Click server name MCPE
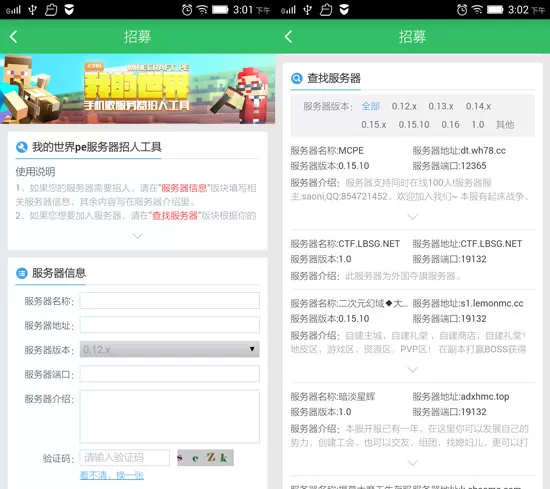Screen dimensions: 550x489 351,150
